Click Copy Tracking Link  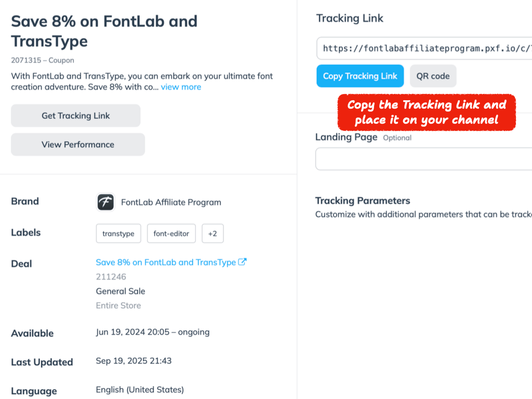pos(360,76)
